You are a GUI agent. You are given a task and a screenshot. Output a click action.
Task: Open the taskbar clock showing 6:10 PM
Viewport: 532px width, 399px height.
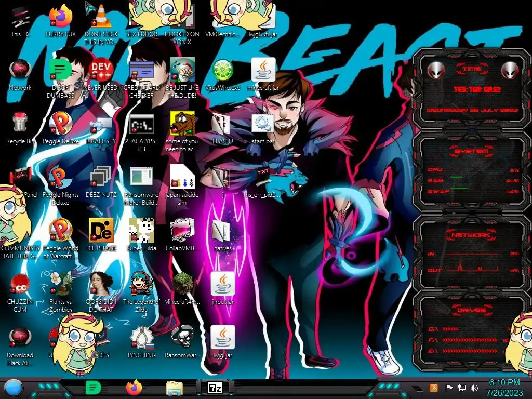click(504, 388)
